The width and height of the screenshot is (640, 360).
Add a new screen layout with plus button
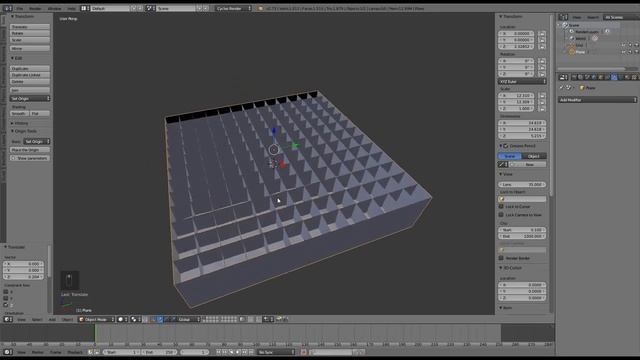coord(133,8)
